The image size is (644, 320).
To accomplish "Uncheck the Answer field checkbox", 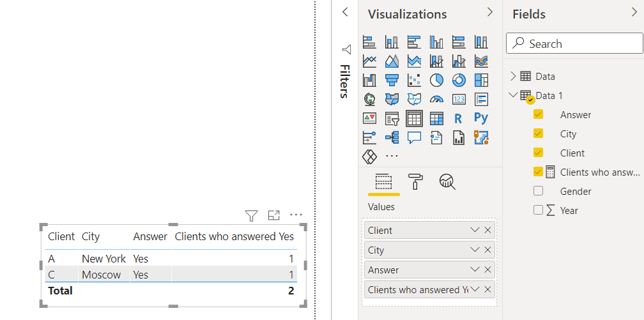I will coord(538,114).
